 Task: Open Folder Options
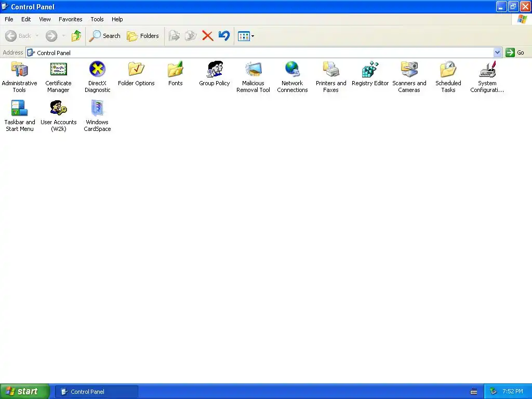(x=136, y=74)
